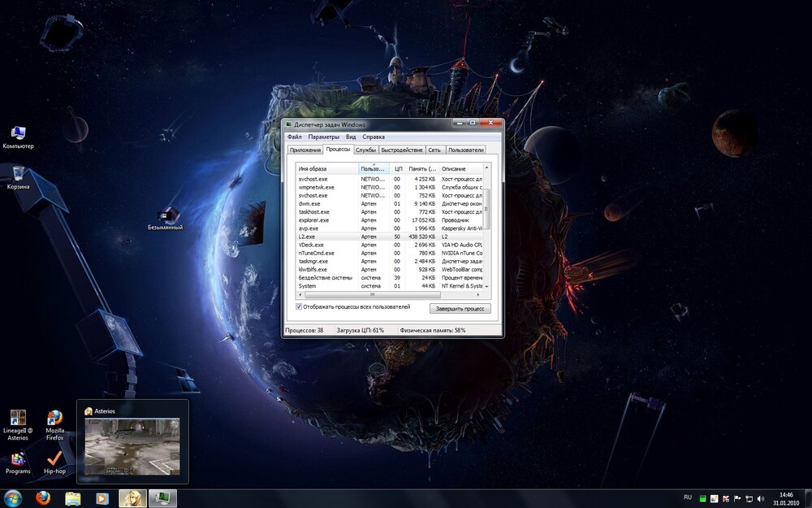Switch to the Службы tab
Image resolution: width=812 pixels, height=508 pixels.
365,150
